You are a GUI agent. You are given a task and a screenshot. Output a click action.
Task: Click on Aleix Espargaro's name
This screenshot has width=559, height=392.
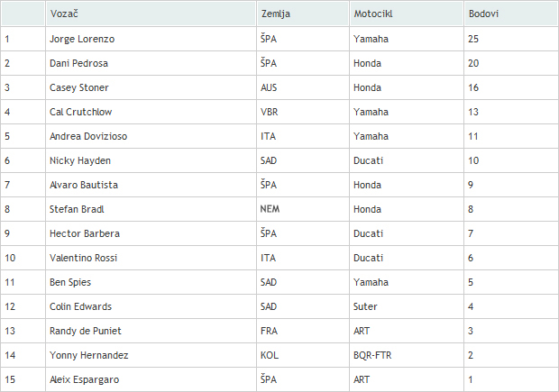85,379
